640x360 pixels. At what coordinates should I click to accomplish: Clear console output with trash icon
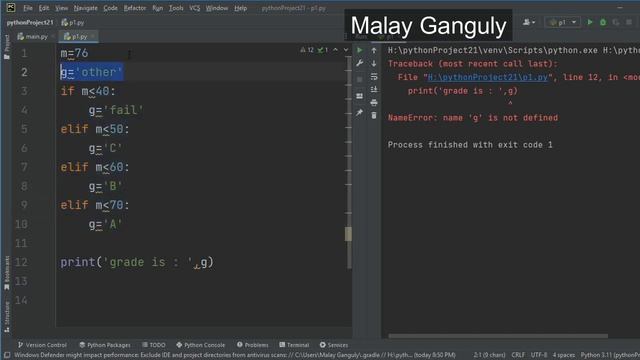coord(374,116)
